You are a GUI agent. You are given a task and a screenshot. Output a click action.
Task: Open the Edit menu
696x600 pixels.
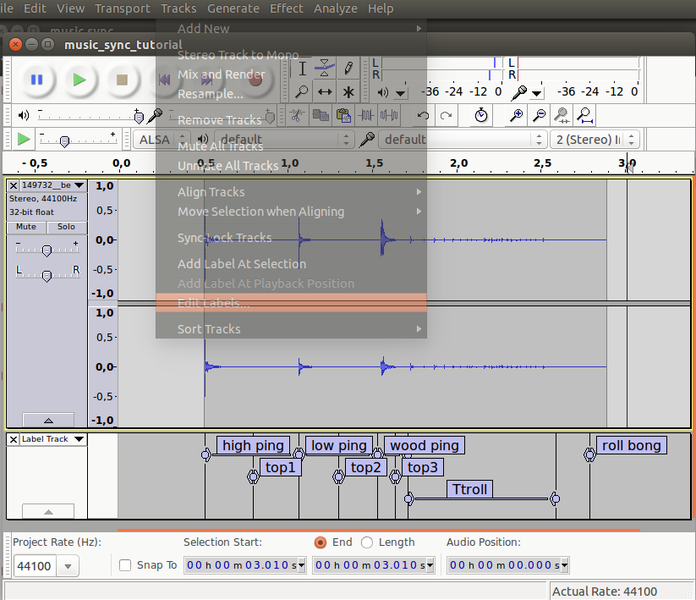tap(35, 8)
